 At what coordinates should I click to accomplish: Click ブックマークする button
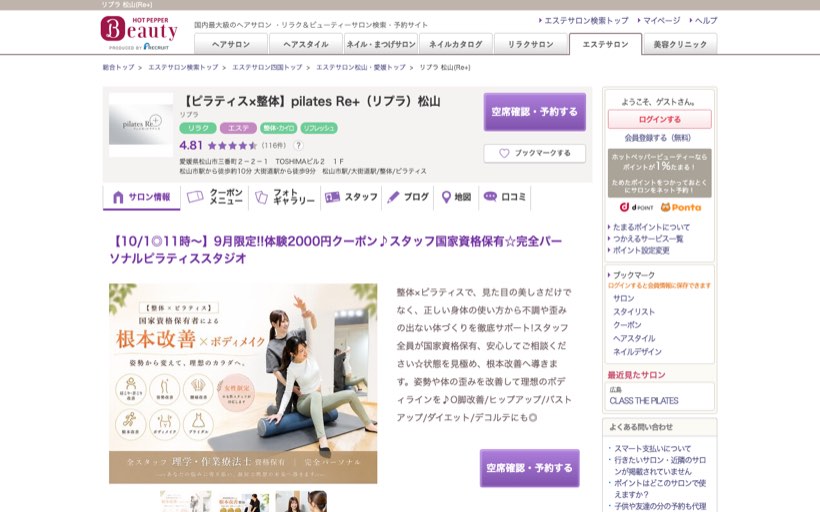click(534, 153)
